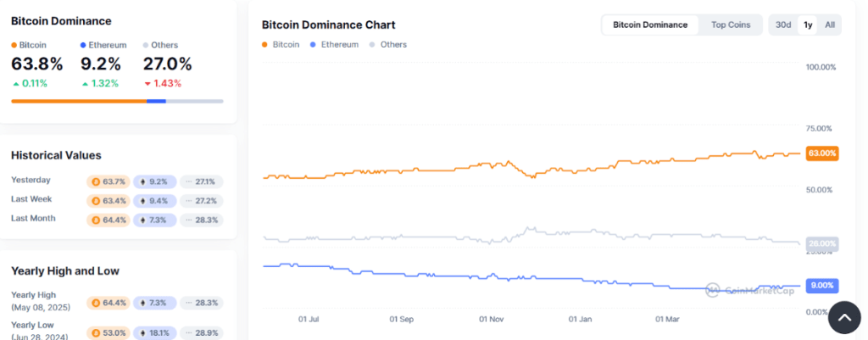Click the gray 28.00% Others value tag
This screenshot has width=868, height=340.
(x=822, y=243)
